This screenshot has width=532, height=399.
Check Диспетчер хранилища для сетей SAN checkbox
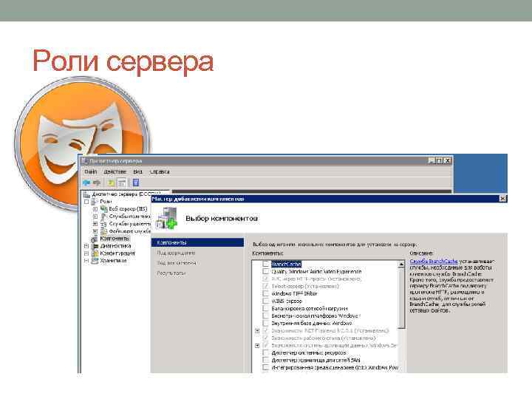266,361
